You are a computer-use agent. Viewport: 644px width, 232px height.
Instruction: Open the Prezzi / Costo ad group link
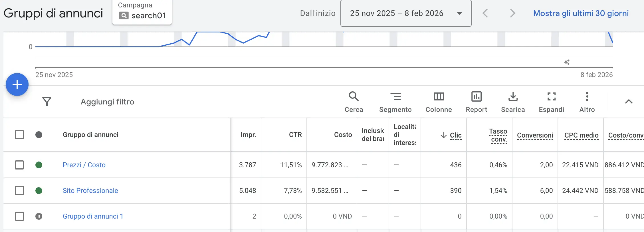84,165
